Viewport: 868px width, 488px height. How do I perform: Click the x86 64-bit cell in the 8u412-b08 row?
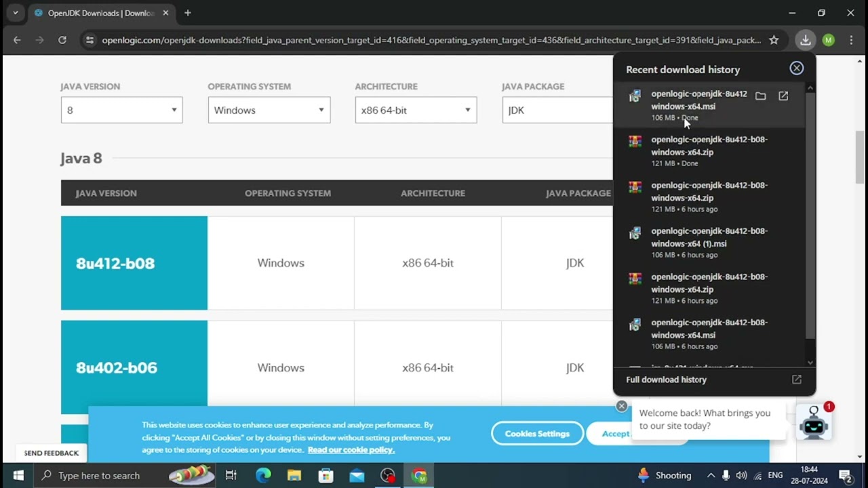427,263
